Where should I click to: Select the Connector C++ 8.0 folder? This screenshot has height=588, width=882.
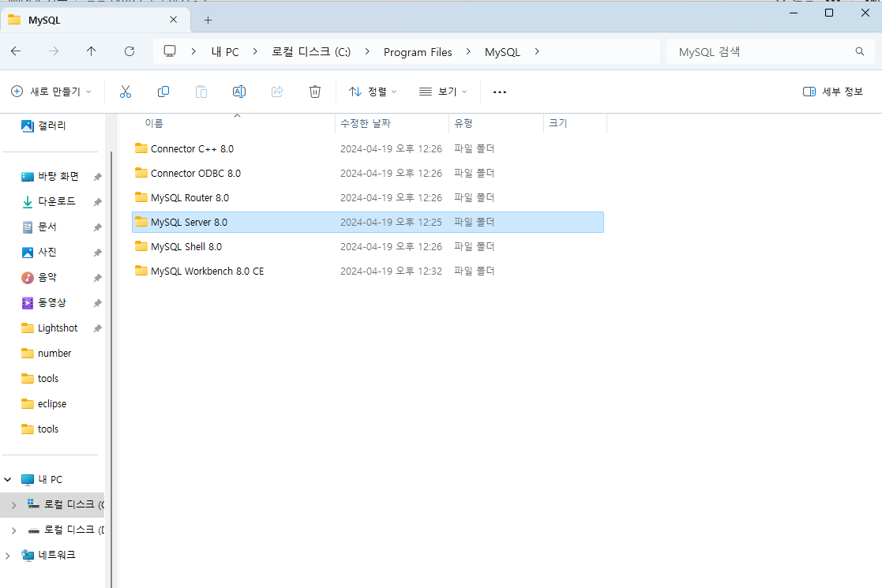click(x=368, y=149)
